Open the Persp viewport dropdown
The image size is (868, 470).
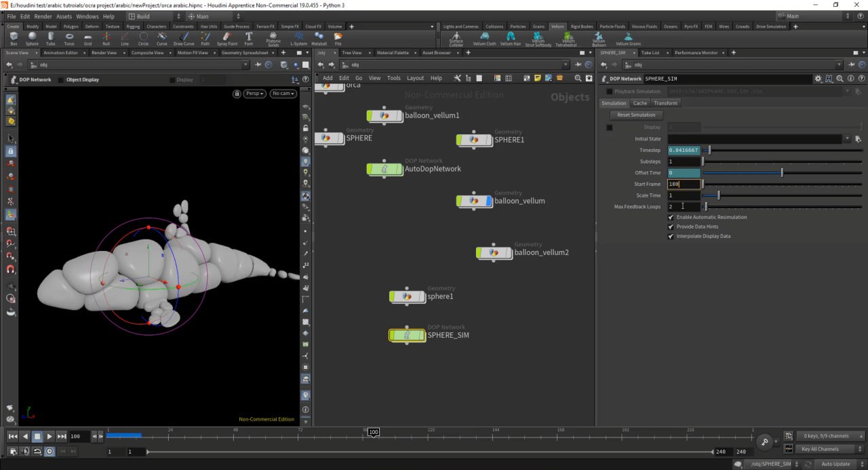point(254,94)
